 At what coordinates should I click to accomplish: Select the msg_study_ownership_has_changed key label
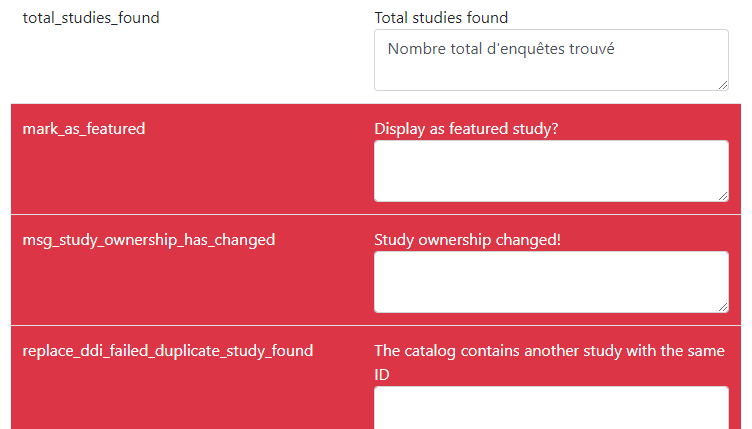point(149,240)
